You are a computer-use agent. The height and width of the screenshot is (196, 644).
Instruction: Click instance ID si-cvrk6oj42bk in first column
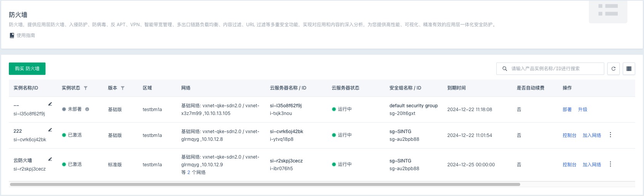(x=30, y=140)
